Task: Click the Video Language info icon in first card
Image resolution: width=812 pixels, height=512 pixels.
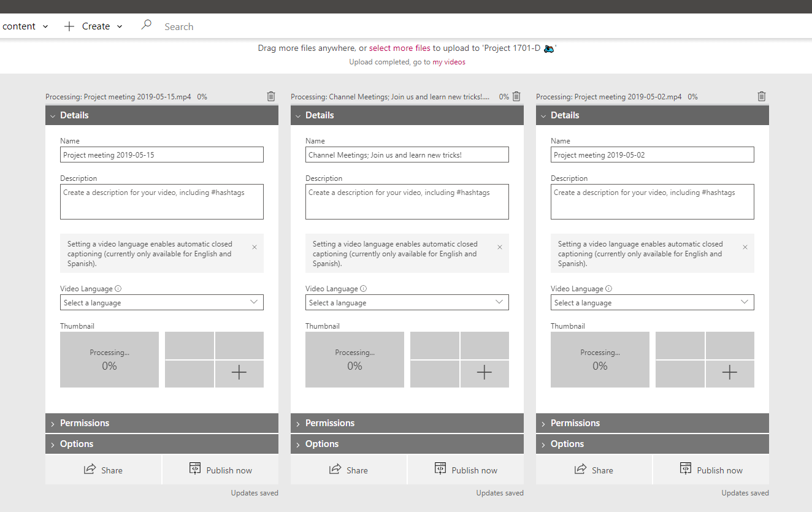Action: pyautogui.click(x=118, y=289)
